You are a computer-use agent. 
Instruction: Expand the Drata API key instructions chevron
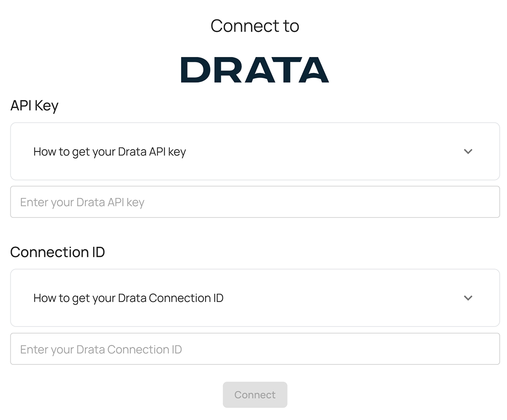click(x=468, y=151)
